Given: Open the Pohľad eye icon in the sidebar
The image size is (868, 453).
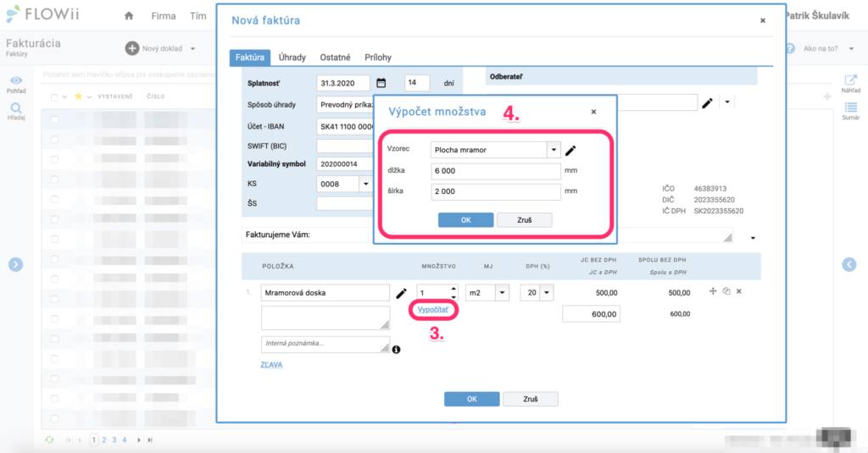Looking at the screenshot, I should (16, 80).
